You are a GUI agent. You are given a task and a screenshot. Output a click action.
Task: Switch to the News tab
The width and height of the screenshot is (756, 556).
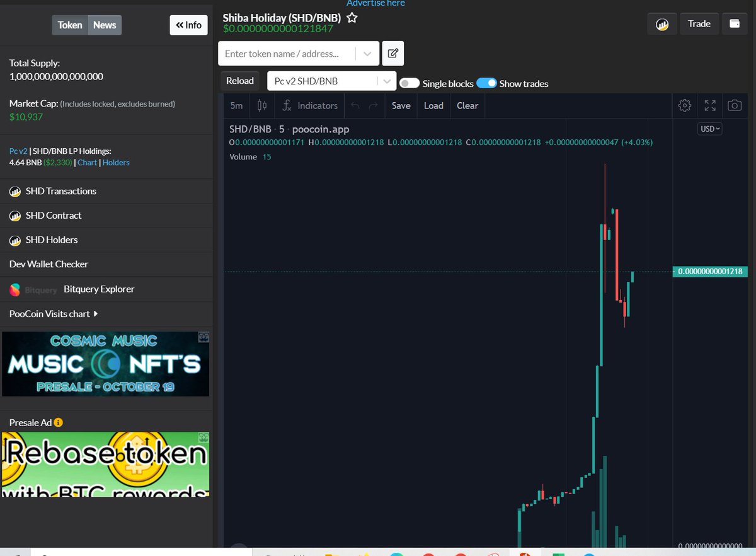(x=105, y=25)
